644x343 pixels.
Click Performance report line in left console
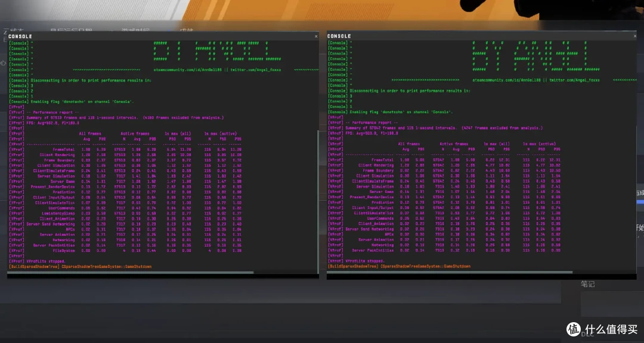[x=44, y=113]
